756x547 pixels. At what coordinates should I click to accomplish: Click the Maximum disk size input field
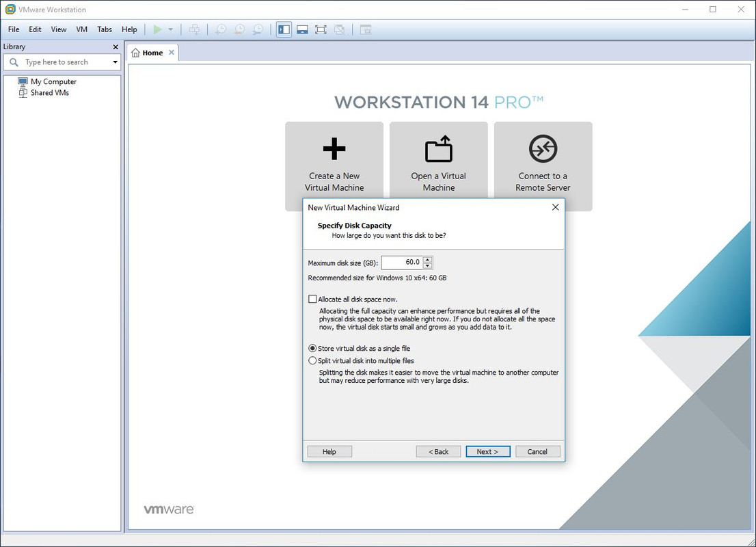pyautogui.click(x=402, y=263)
